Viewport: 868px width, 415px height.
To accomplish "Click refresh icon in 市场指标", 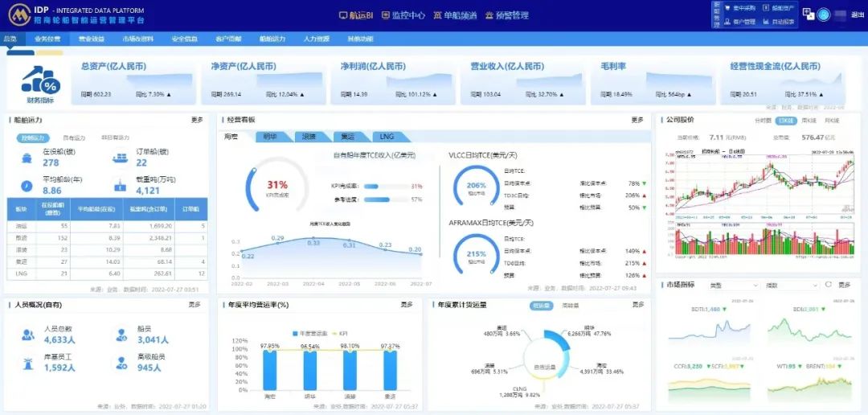I will point(829,285).
